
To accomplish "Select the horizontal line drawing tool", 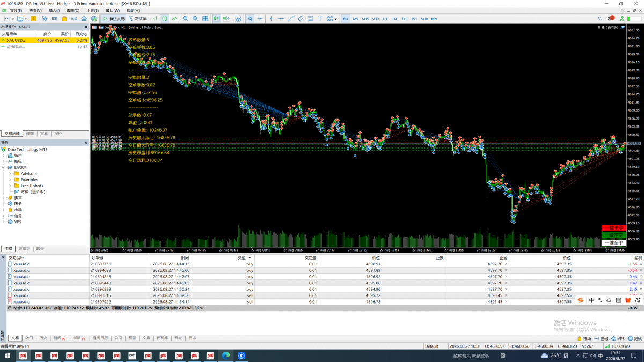I will [x=281, y=19].
